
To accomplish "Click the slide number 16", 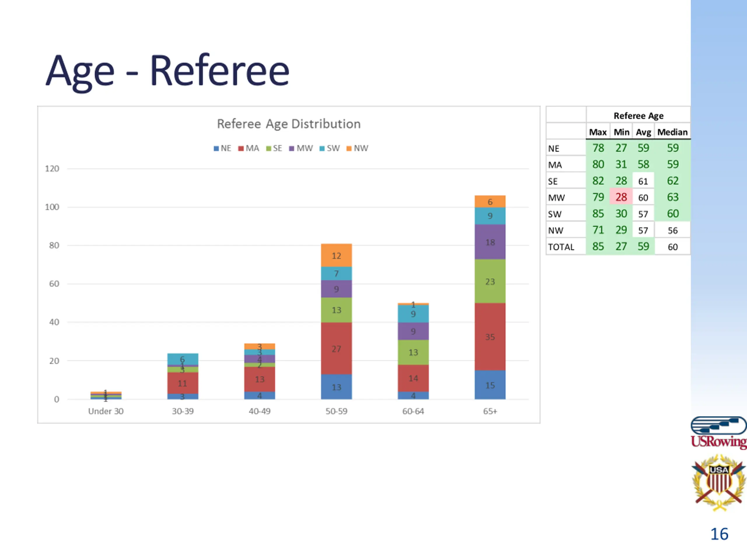I will click(719, 534).
